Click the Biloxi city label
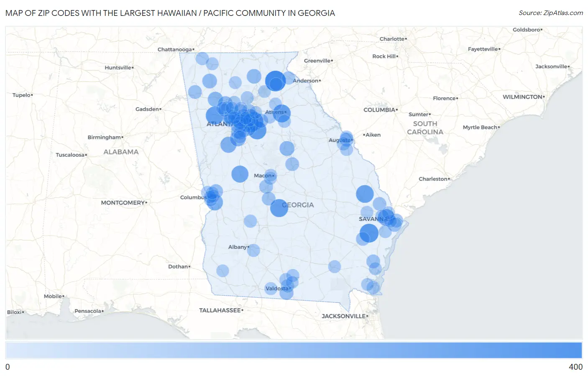This screenshot has width=588, height=376. 14,312
